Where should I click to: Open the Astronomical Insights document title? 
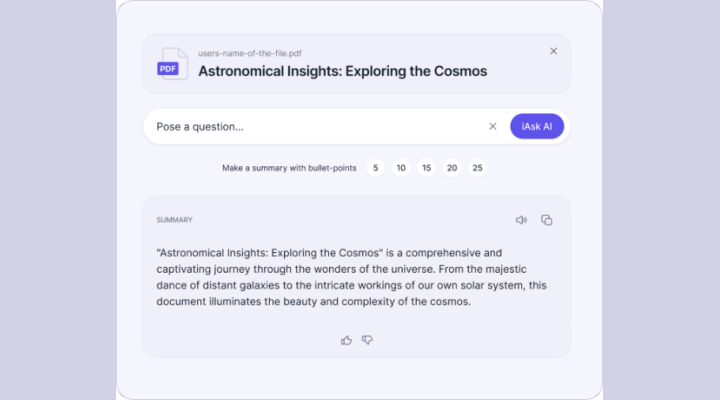point(342,71)
